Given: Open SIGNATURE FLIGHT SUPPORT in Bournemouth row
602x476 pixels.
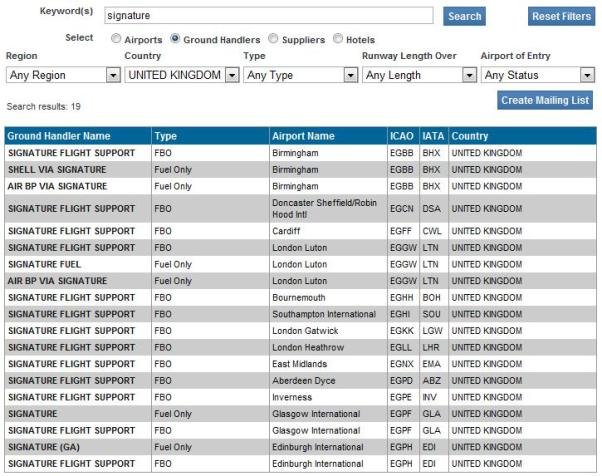Looking at the screenshot, I should pos(71,298).
